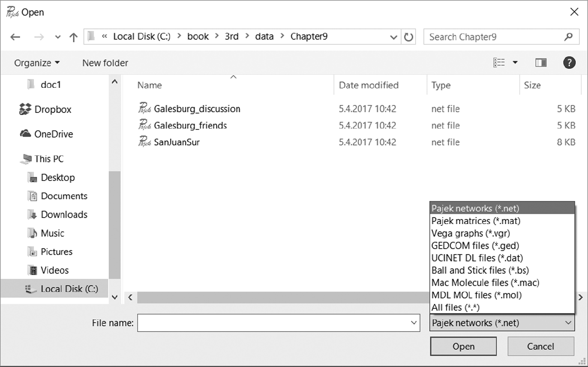Click the book breadcrumb segment
588x367 pixels.
198,37
